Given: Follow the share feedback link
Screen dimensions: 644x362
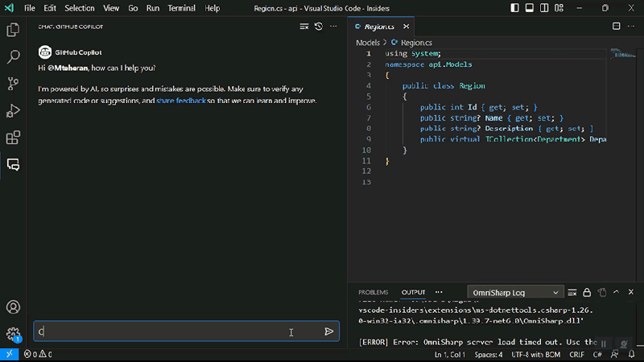Looking at the screenshot, I should (x=180, y=101).
